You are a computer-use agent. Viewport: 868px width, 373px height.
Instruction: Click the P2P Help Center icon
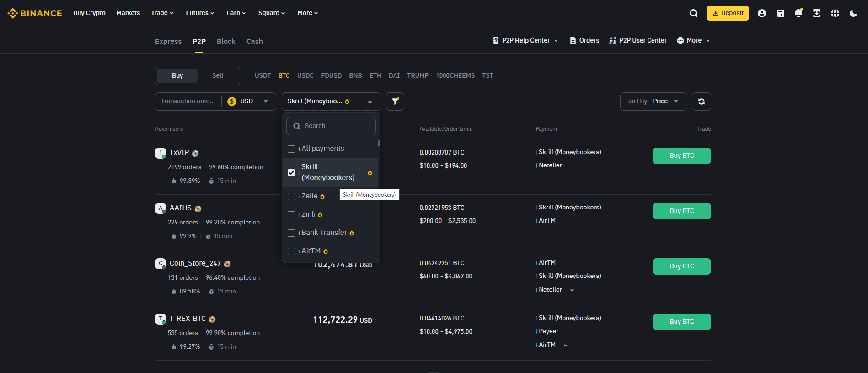(495, 41)
